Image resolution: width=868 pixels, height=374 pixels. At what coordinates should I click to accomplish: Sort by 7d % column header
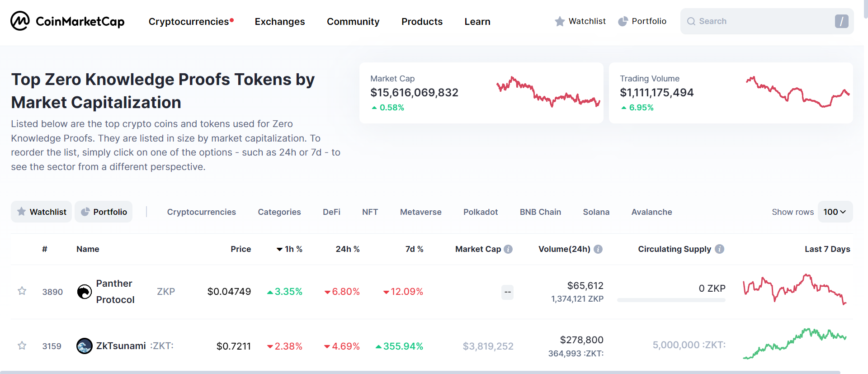click(414, 249)
